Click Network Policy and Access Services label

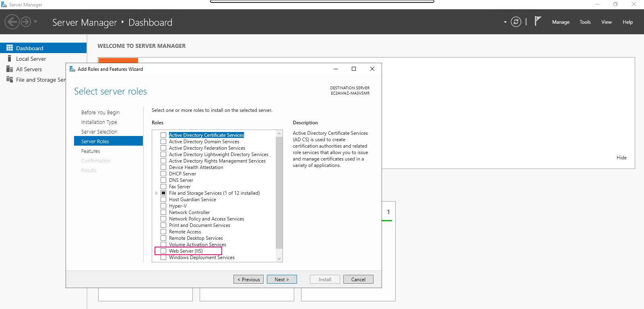click(206, 219)
